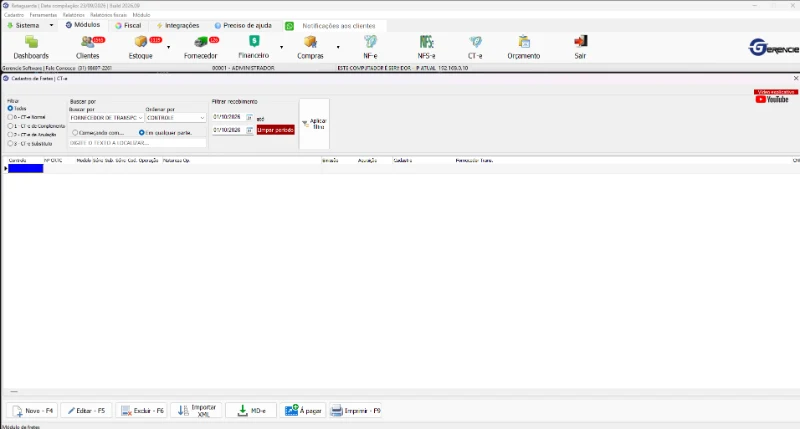Click the search text input field

pyautogui.click(x=137, y=143)
